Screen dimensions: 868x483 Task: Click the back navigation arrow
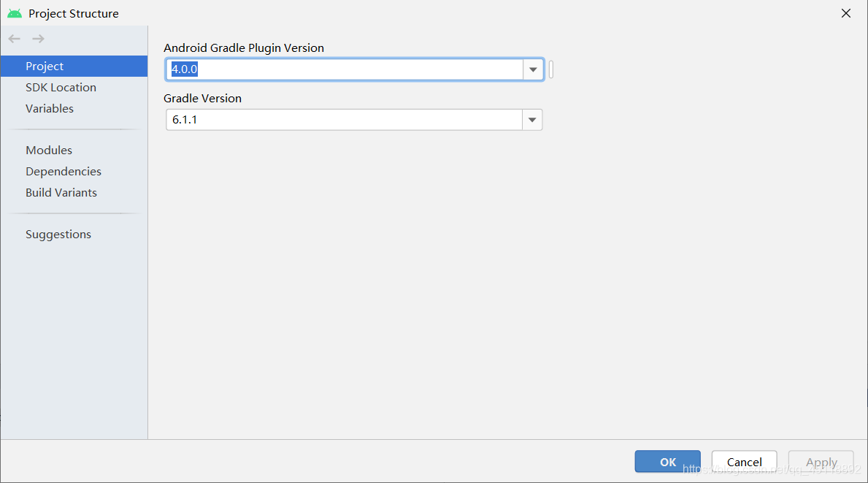tap(14, 39)
